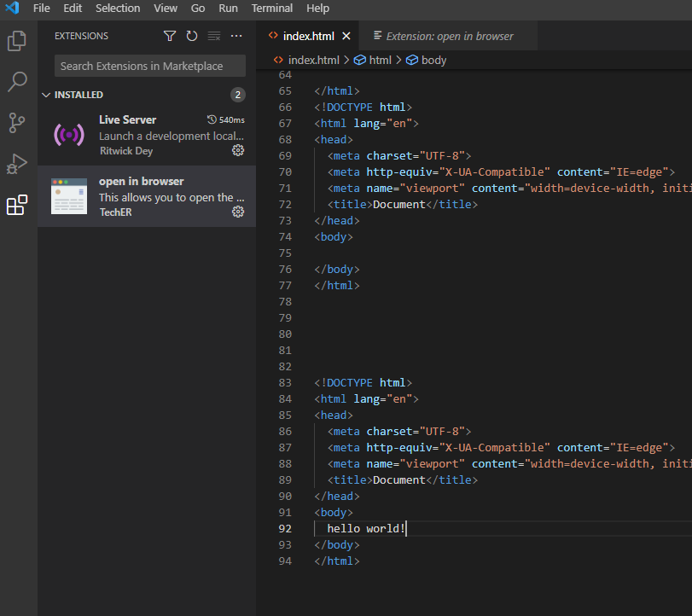Screen dimensions: 692x616
Task: Filter extensions using funnel icon
Action: tap(170, 36)
